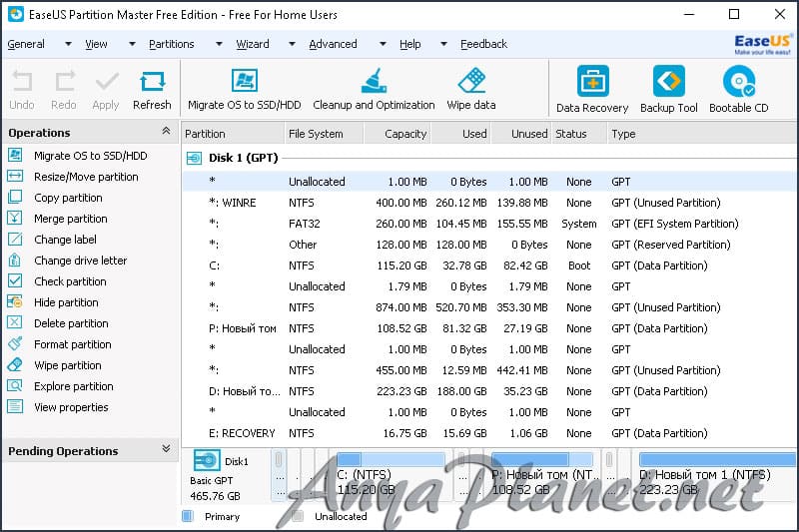Click the EaseUS logo
This screenshot has height=532, width=799.
(x=763, y=44)
